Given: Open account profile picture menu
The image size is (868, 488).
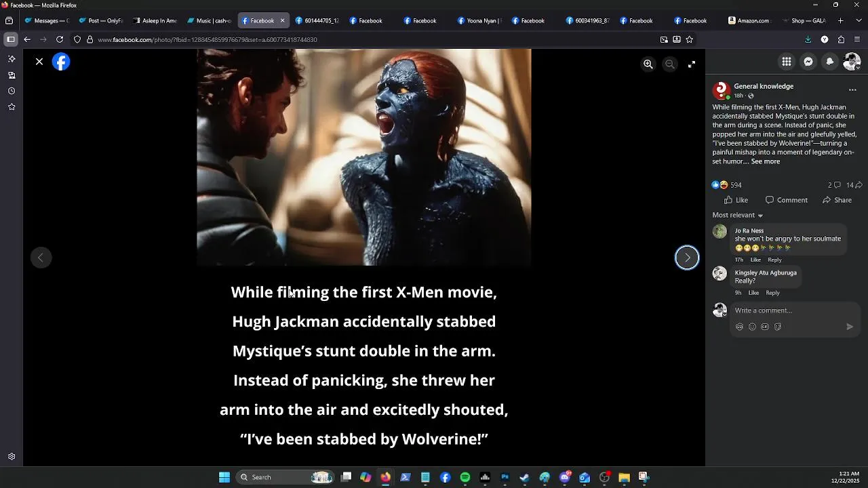Looking at the screenshot, I should point(852,62).
